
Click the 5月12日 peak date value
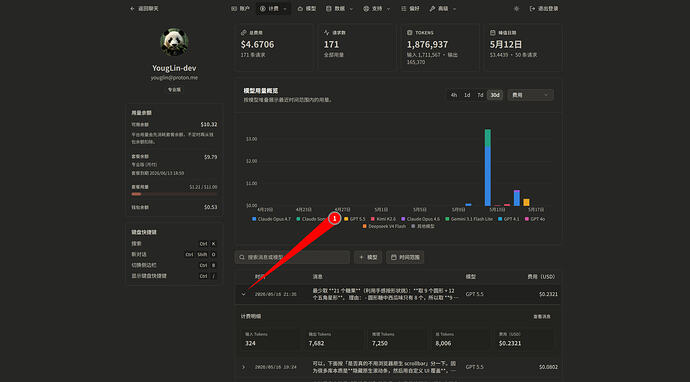point(506,44)
